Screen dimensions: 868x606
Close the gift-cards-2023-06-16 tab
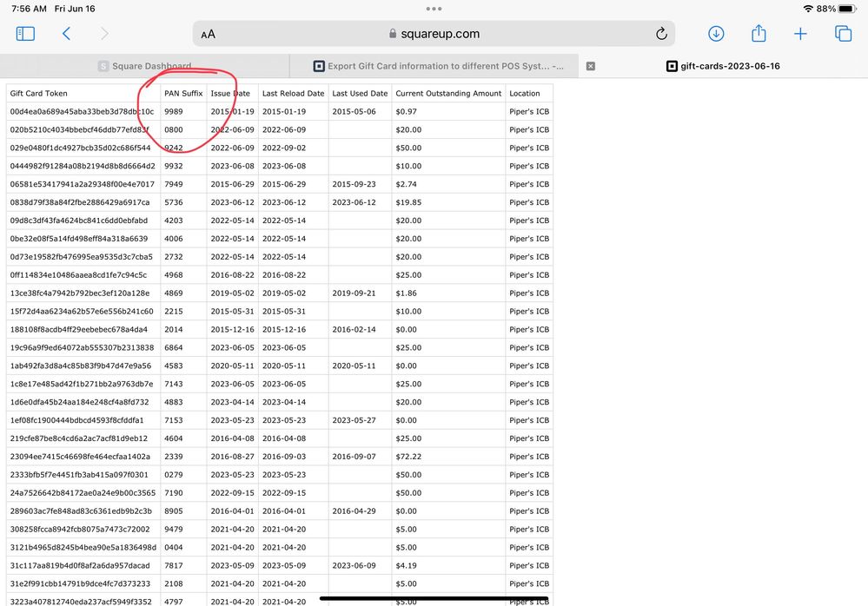(591, 66)
